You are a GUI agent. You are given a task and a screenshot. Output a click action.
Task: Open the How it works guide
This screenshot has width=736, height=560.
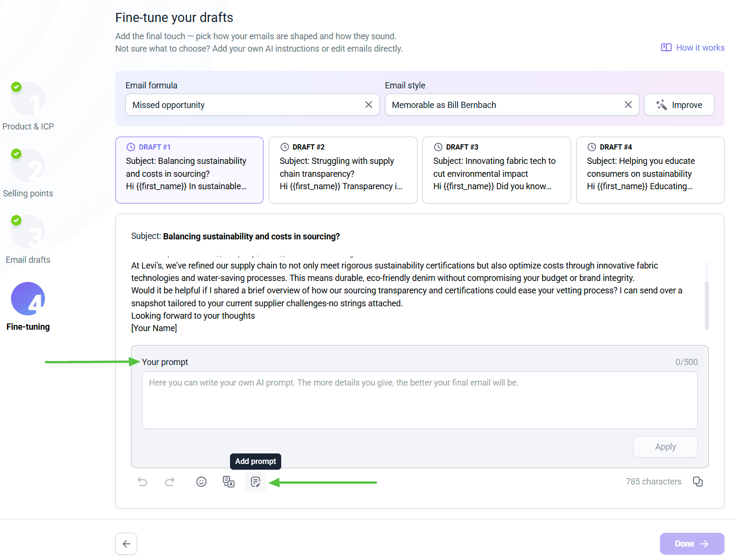692,47
